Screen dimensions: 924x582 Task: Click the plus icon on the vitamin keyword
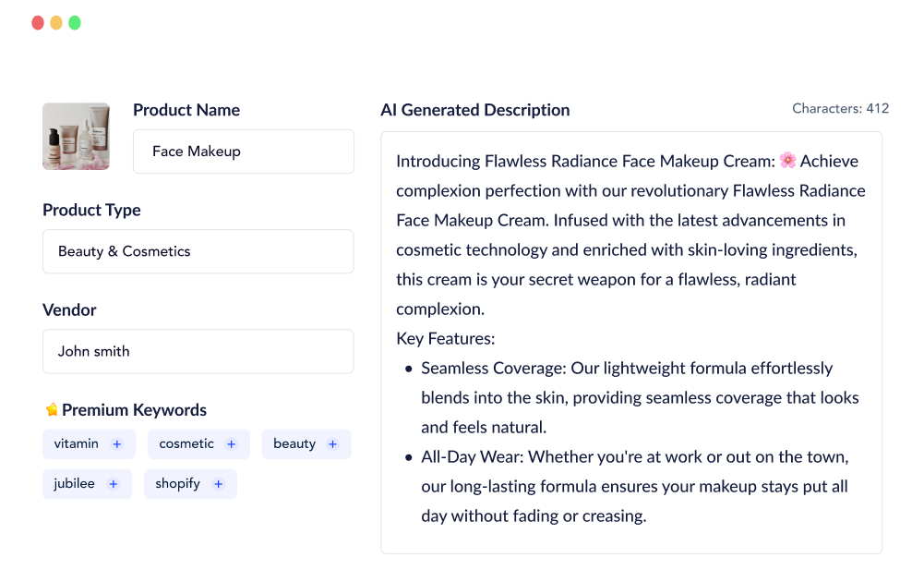click(118, 443)
